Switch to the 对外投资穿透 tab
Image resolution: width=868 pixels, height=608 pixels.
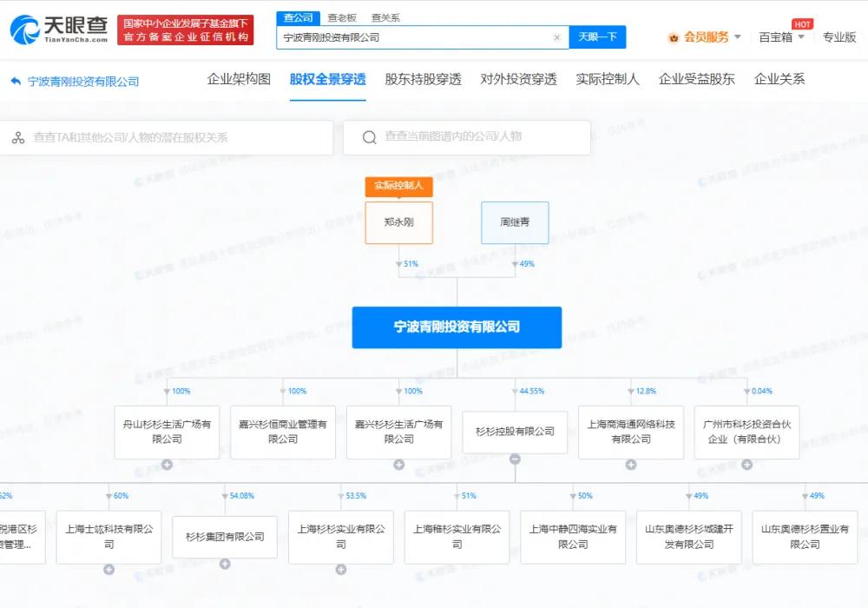(x=518, y=79)
